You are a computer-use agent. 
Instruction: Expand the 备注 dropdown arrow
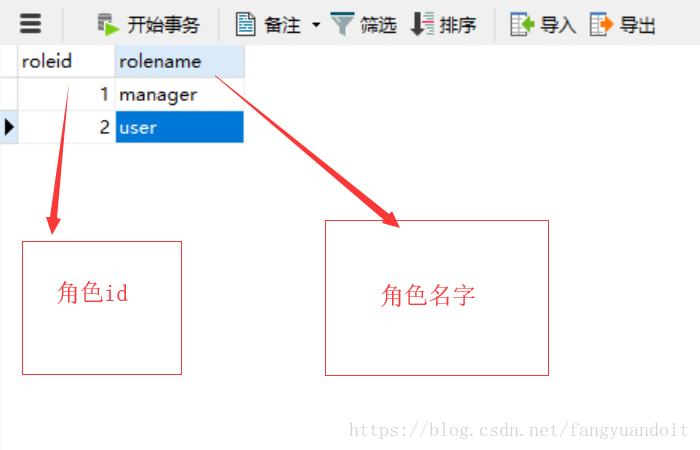click(x=316, y=25)
